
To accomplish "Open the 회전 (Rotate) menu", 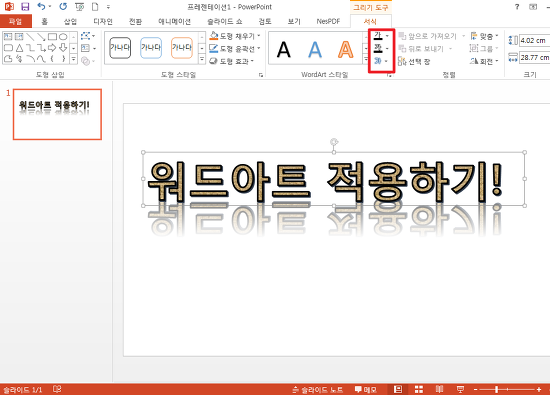I will (484, 61).
